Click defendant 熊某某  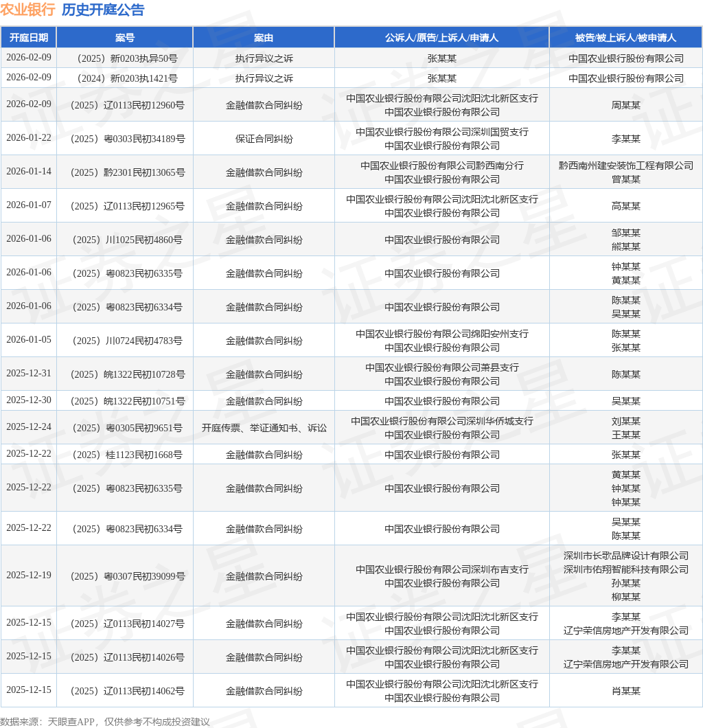coord(625,247)
